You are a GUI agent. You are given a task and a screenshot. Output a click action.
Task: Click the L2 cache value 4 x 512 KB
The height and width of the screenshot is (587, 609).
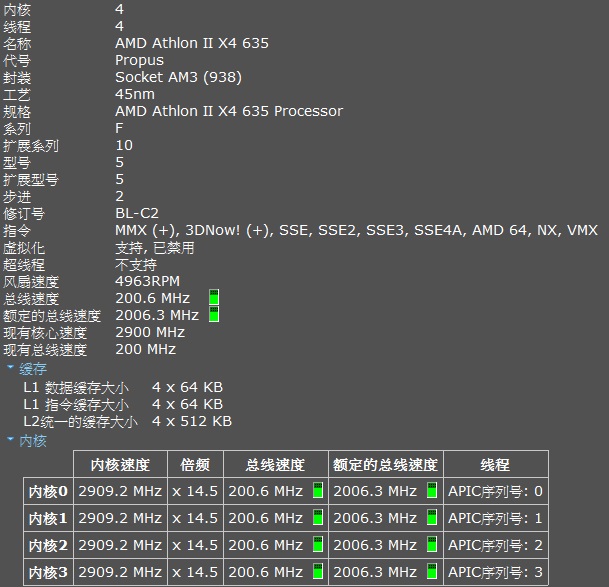(x=192, y=421)
